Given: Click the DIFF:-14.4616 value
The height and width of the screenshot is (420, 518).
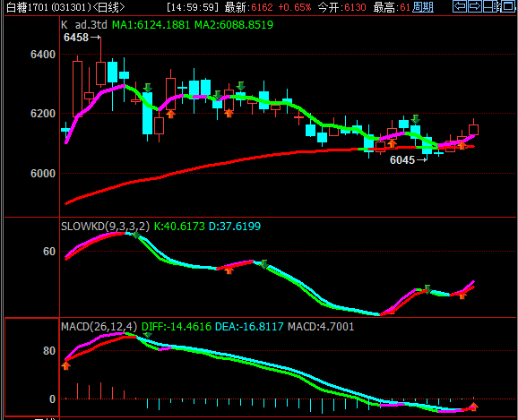Looking at the screenshot, I should click(x=177, y=327).
